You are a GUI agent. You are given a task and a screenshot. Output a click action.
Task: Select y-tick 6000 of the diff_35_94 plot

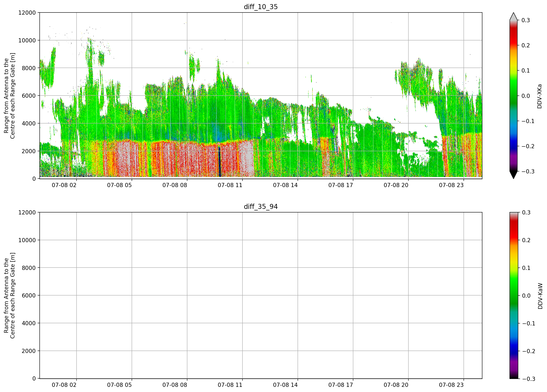[x=29, y=295]
